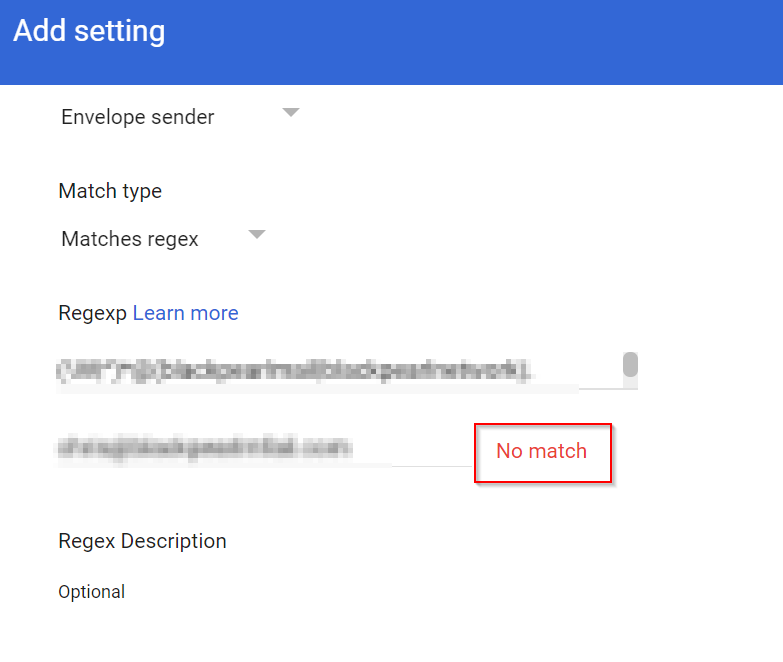The image size is (783, 662).
Task: Select the Envelope sender combo box text
Action: (138, 117)
